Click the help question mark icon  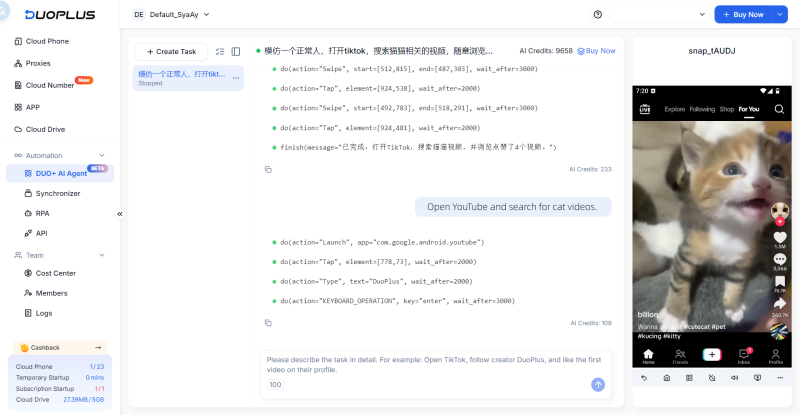coord(598,15)
